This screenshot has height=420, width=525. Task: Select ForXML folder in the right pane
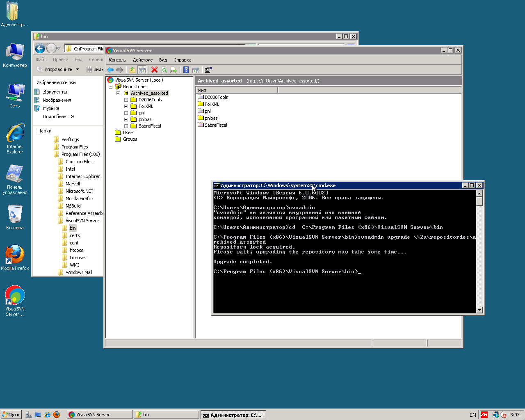pyautogui.click(x=209, y=104)
